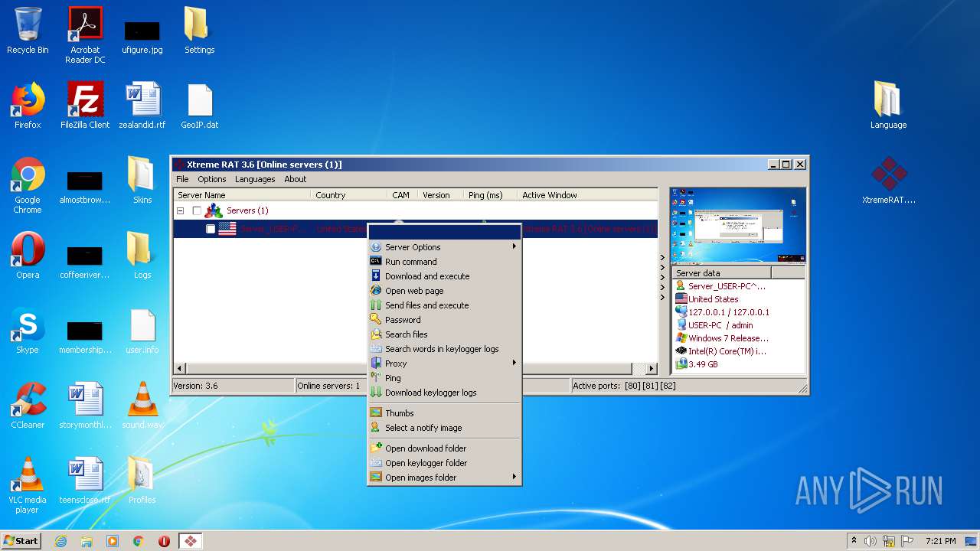Click the CAM column header
Image resolution: width=980 pixels, height=551 pixels.
(402, 195)
